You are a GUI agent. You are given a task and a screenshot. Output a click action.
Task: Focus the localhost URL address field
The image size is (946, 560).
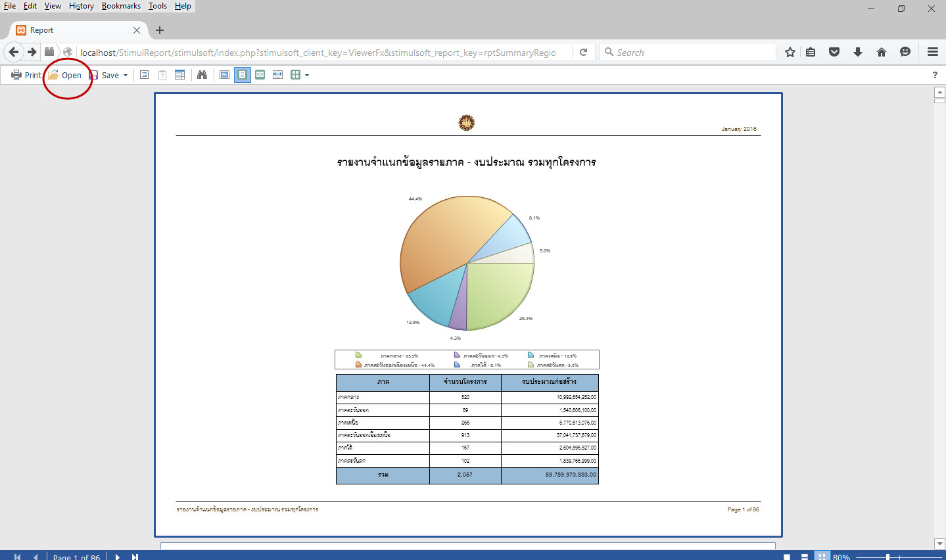point(318,53)
